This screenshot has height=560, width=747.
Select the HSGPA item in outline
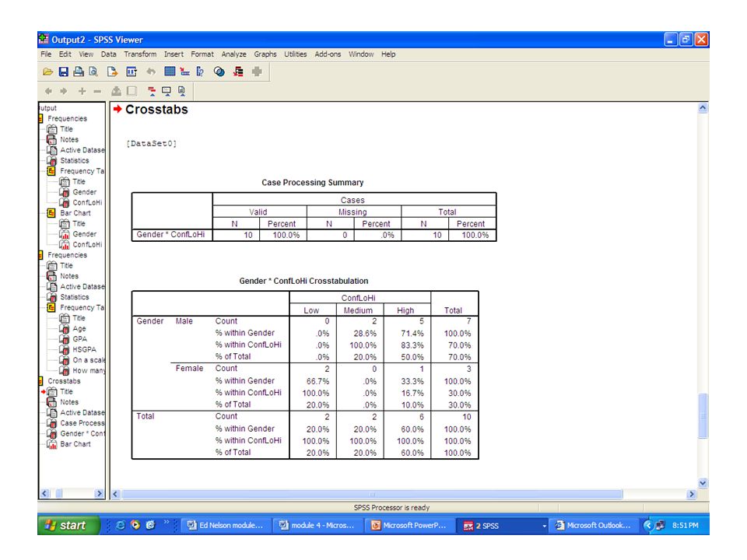(x=78, y=349)
